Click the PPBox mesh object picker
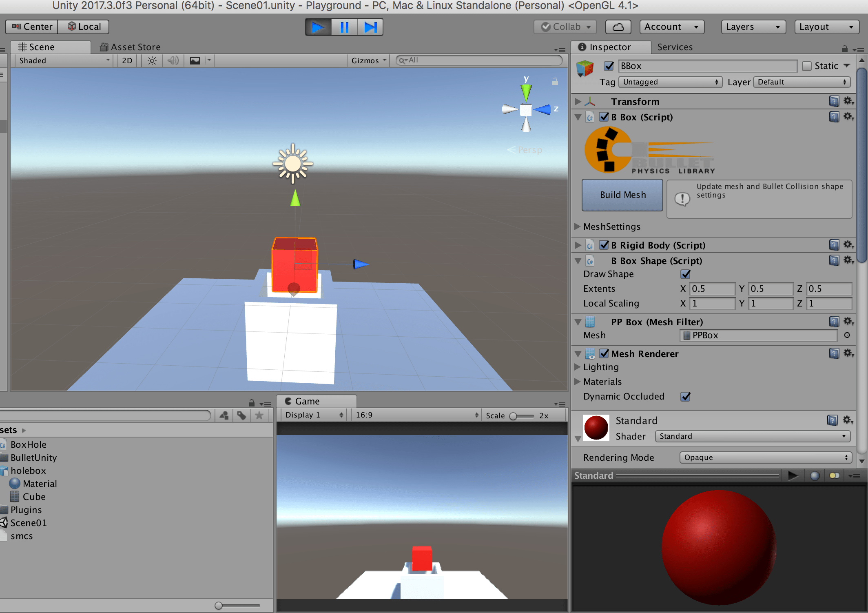The height and width of the screenshot is (613, 868). coord(847,335)
